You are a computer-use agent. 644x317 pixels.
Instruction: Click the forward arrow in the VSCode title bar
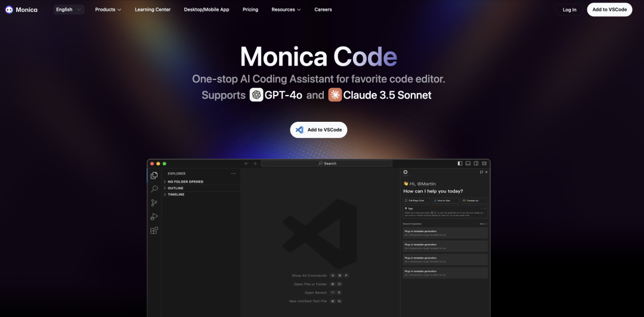coord(255,163)
